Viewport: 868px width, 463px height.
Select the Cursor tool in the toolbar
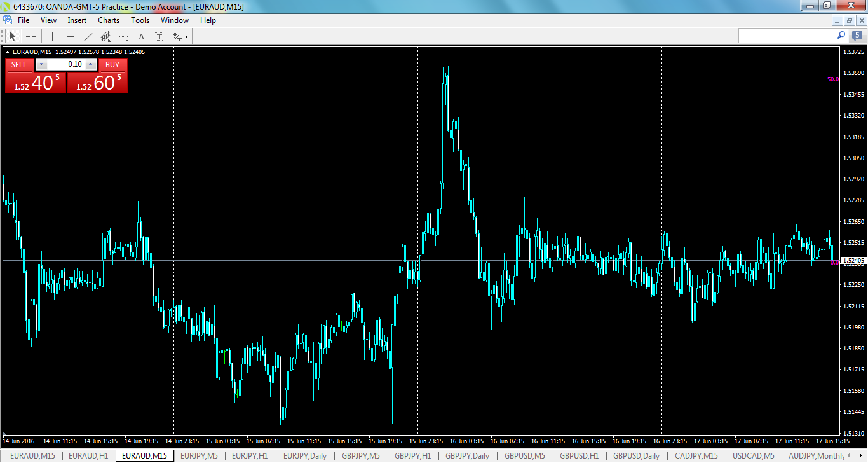11,36
